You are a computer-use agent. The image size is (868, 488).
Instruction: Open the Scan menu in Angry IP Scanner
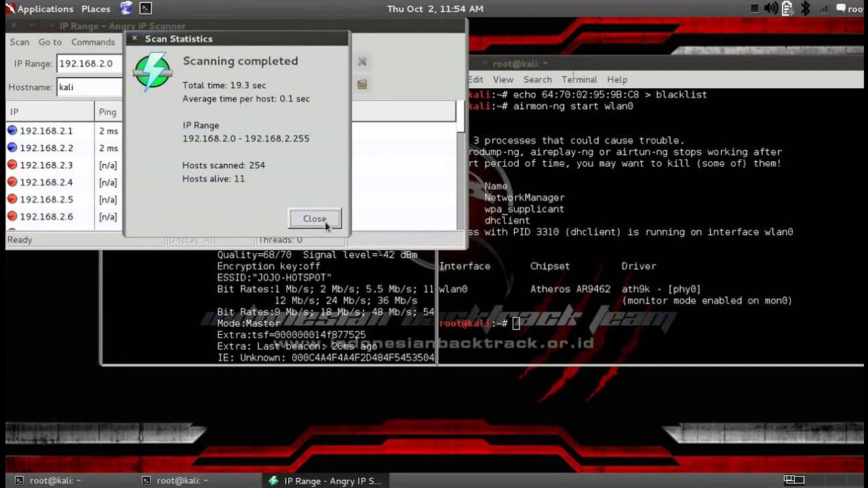click(20, 42)
